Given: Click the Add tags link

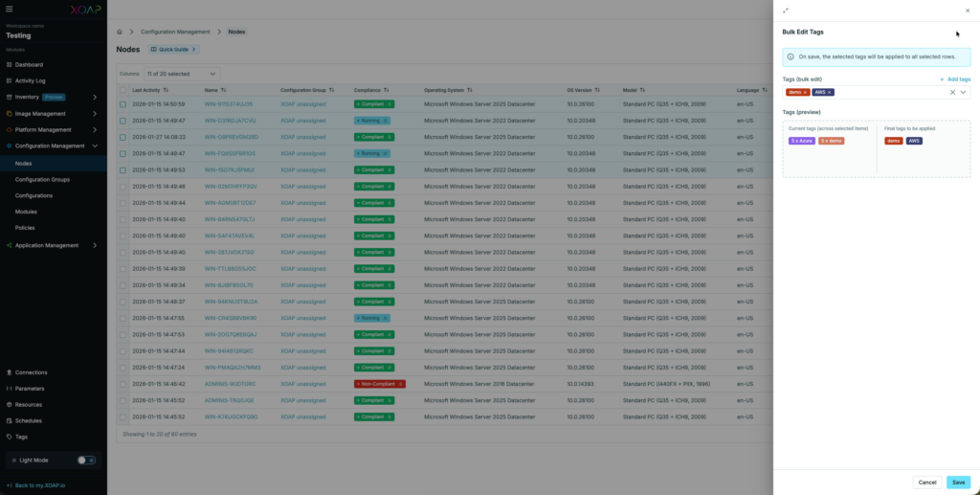Looking at the screenshot, I should coord(955,79).
